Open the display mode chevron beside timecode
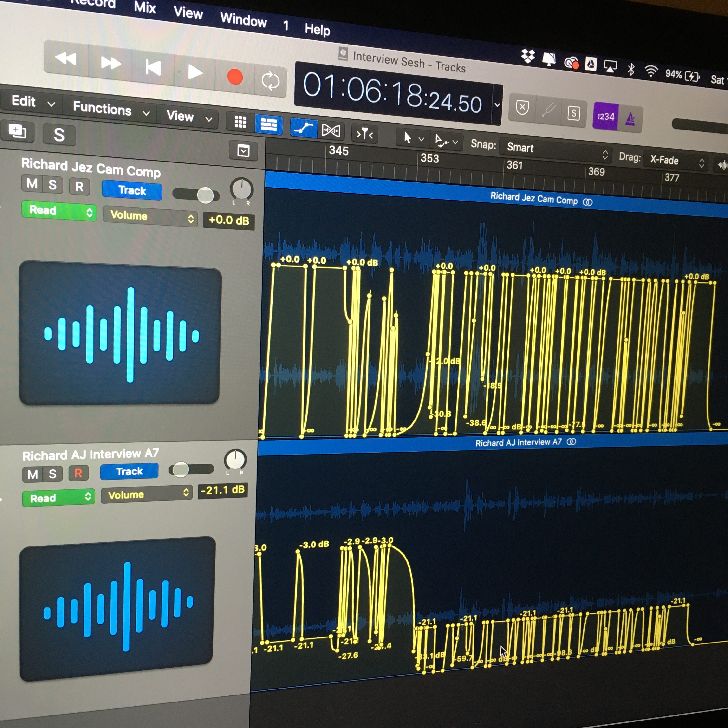Screen dimensions: 728x728 pyautogui.click(x=497, y=105)
